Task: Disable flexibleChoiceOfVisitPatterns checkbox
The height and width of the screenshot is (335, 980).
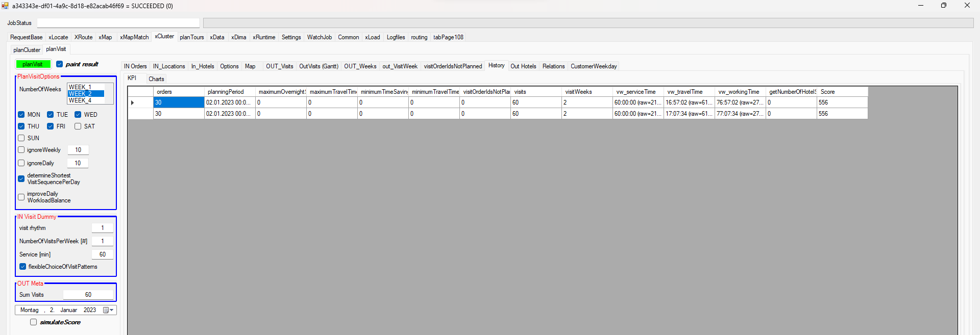Action: click(23, 267)
